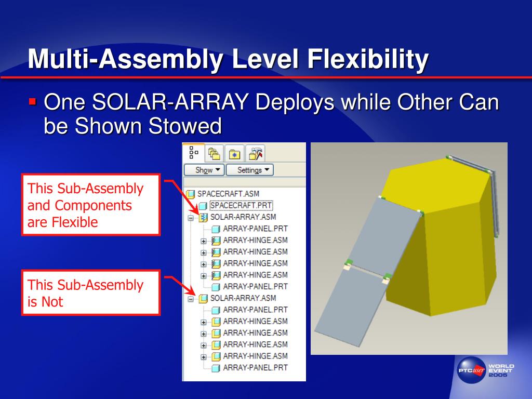Select fourth flexible ARRAY-HINGE.ASM label
This screenshot has height=399, width=532.
coord(255,275)
